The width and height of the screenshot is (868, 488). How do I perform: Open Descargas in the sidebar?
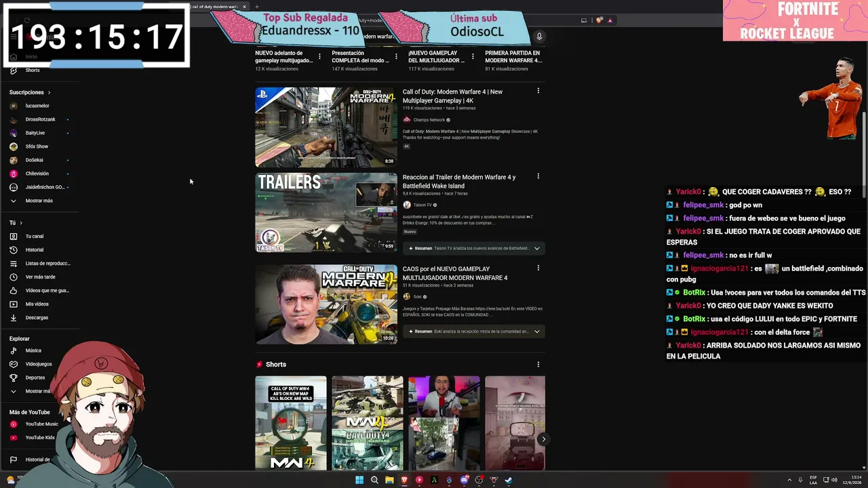[37, 318]
